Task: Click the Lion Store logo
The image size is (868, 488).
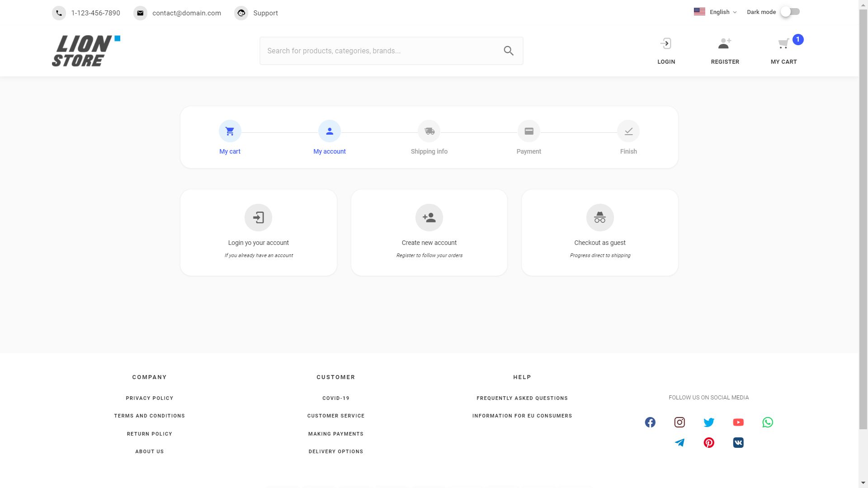Action: pyautogui.click(x=86, y=51)
